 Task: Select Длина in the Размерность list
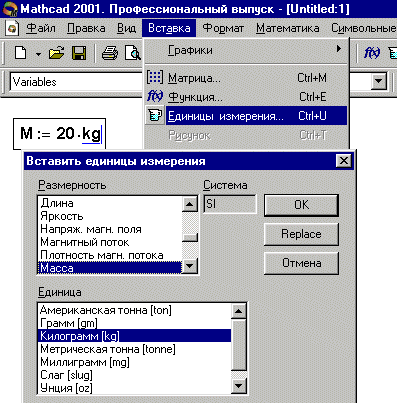tap(110, 203)
